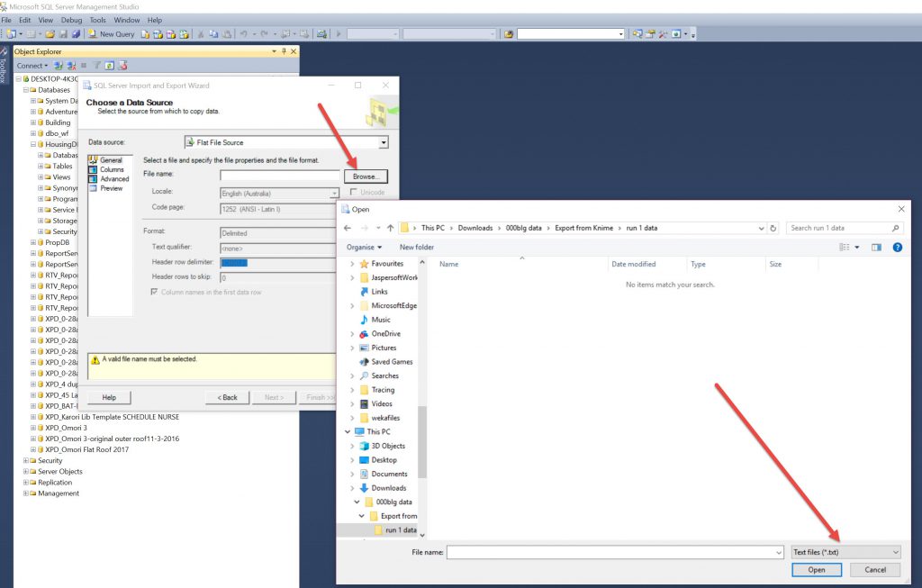
Task: Open the Debug menu
Action: pyautogui.click(x=71, y=20)
